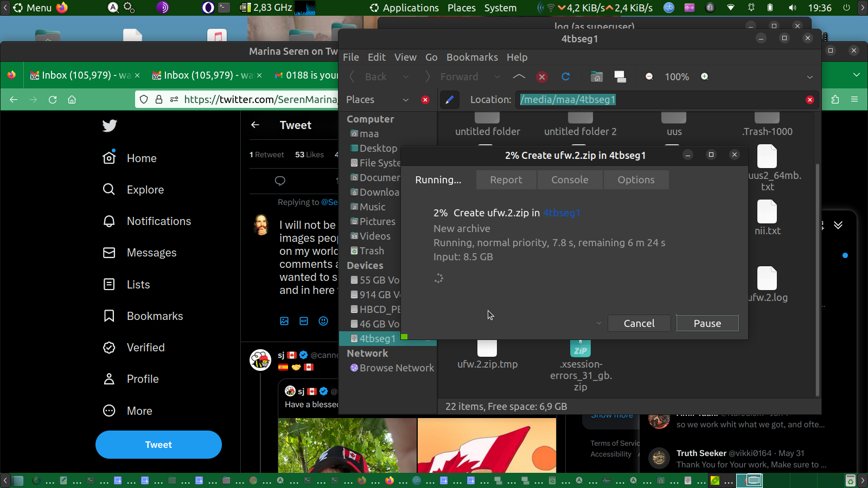Viewport: 868px width, 488px height.
Task: Open Twitter Lists
Action: click(126, 285)
